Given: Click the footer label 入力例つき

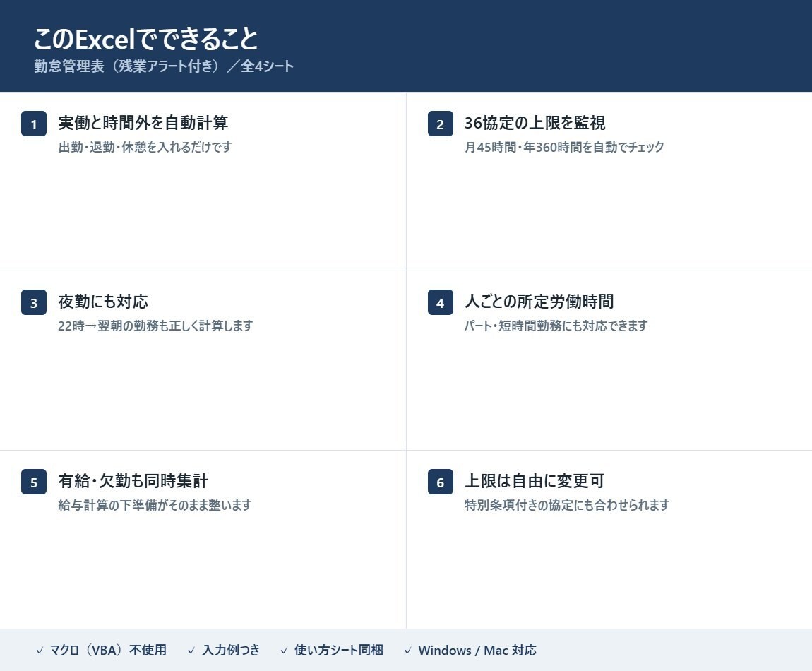Looking at the screenshot, I should (x=231, y=651).
